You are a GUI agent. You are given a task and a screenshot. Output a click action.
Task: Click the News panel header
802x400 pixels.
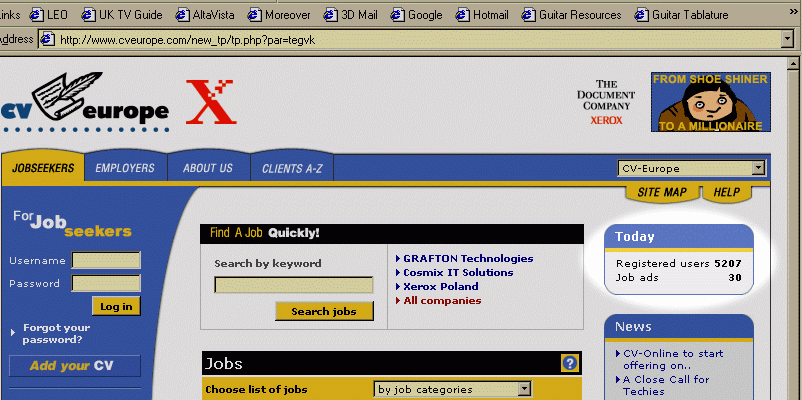(679, 326)
